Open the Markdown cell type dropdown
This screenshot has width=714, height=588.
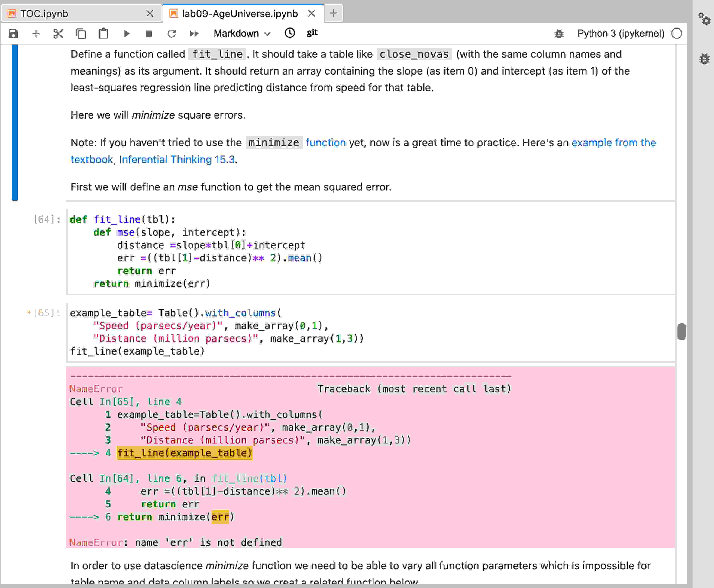point(242,34)
